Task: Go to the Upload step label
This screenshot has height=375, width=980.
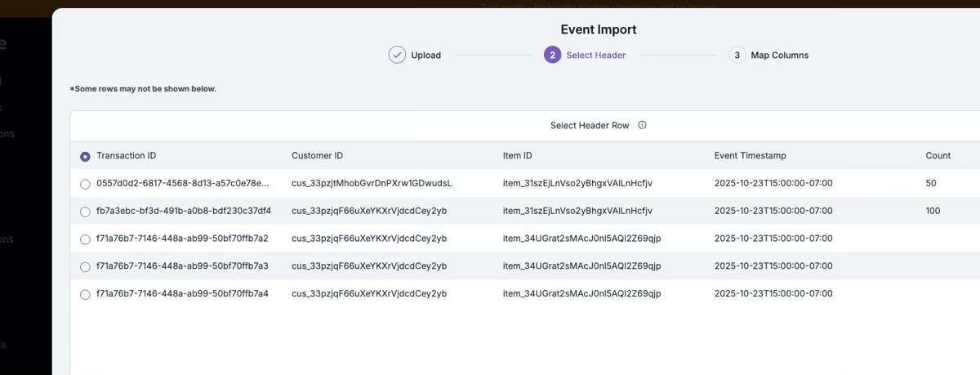Action: click(425, 56)
